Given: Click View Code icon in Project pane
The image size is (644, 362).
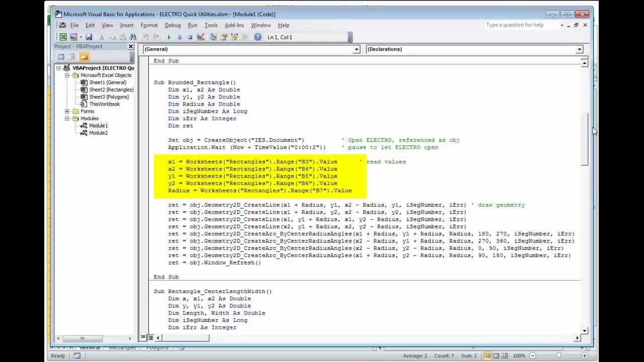Looking at the screenshot, I should [61, 57].
